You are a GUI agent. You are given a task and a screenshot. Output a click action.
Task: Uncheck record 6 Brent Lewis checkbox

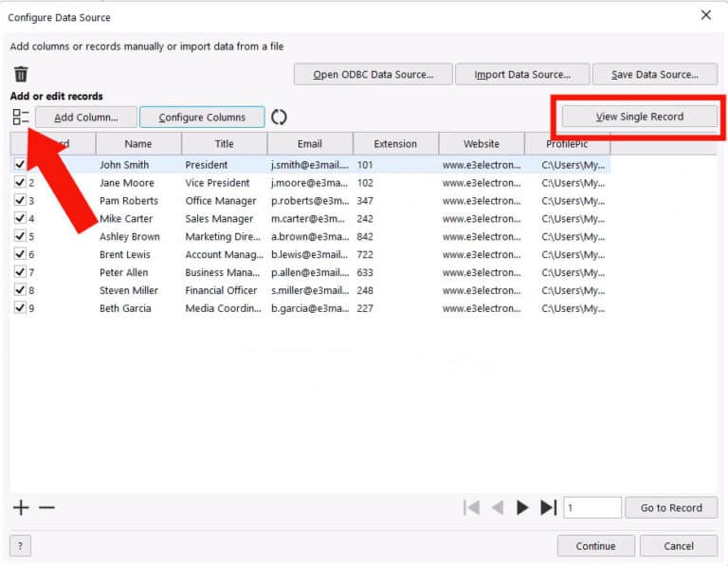pos(20,254)
